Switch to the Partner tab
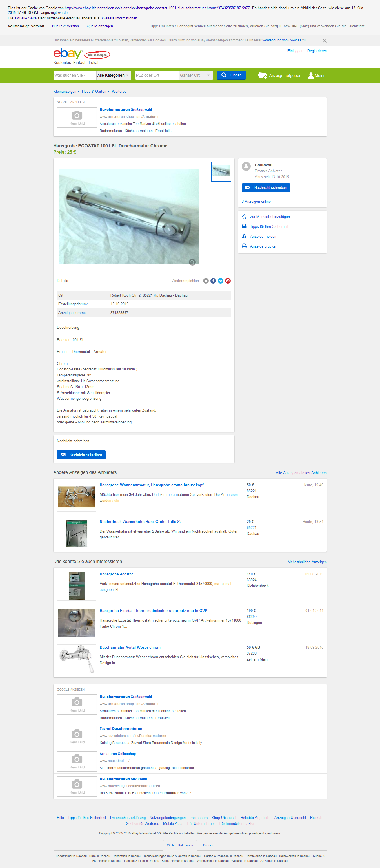 (x=208, y=845)
